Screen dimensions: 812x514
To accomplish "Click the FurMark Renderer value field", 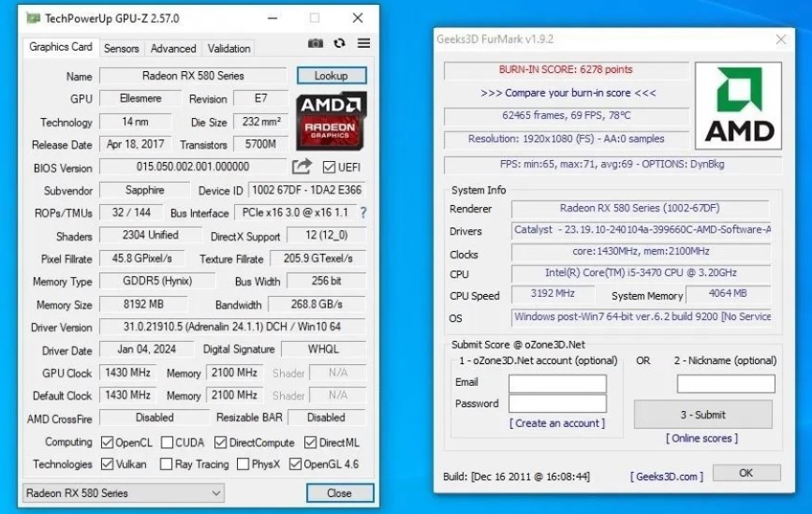I will (x=640, y=208).
